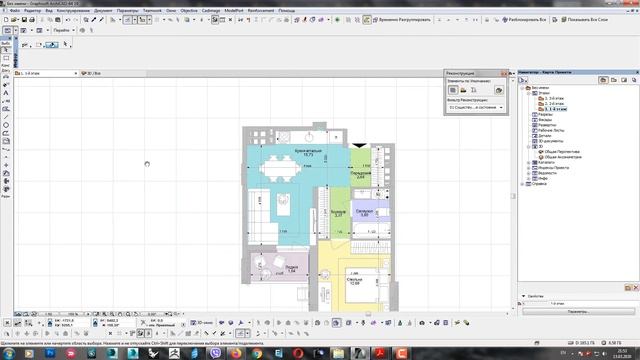The image size is (640, 360).
Task: Open the Reinforcement menu
Action: [x=261, y=11]
